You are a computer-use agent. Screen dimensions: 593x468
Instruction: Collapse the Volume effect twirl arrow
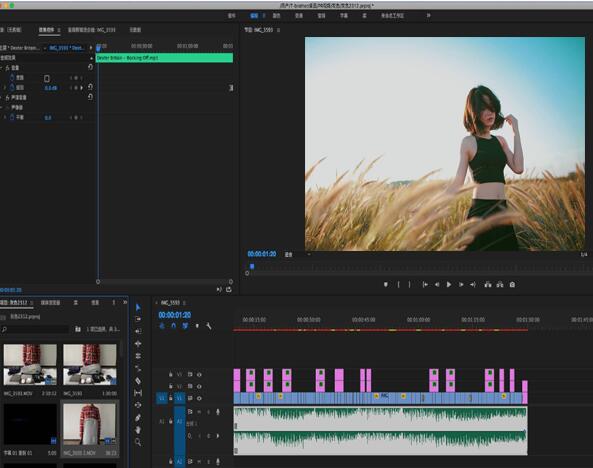[x=2, y=68]
